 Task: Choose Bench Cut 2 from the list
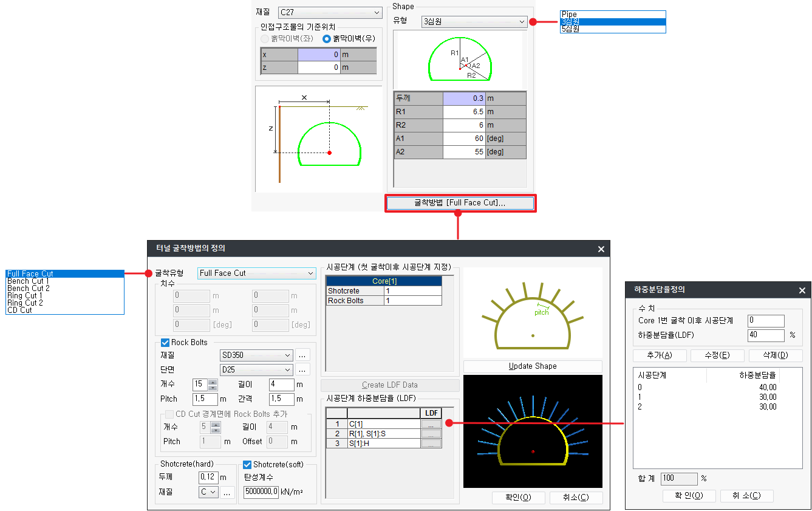coord(29,289)
